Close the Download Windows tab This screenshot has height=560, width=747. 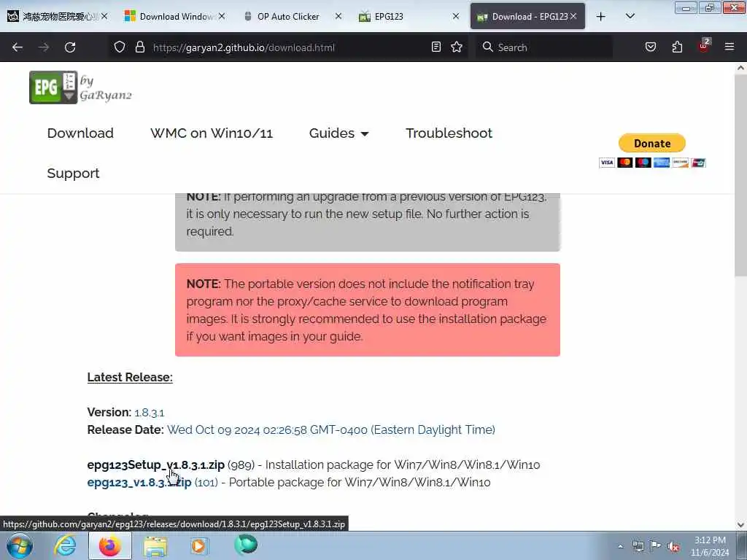click(x=222, y=16)
